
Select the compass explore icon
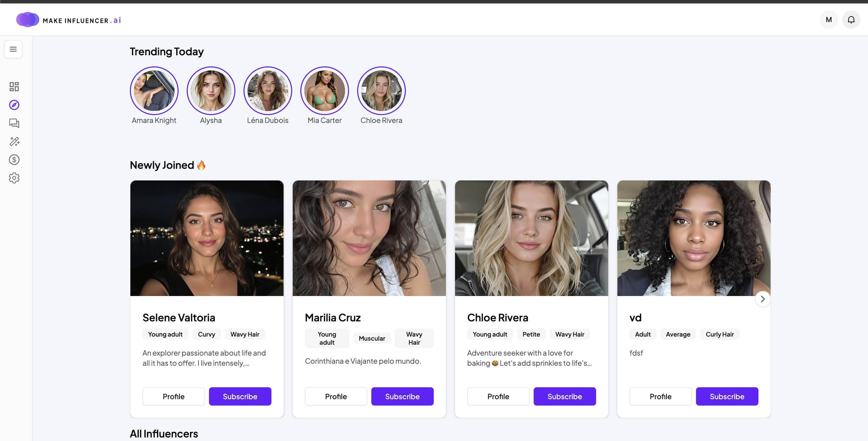point(14,105)
